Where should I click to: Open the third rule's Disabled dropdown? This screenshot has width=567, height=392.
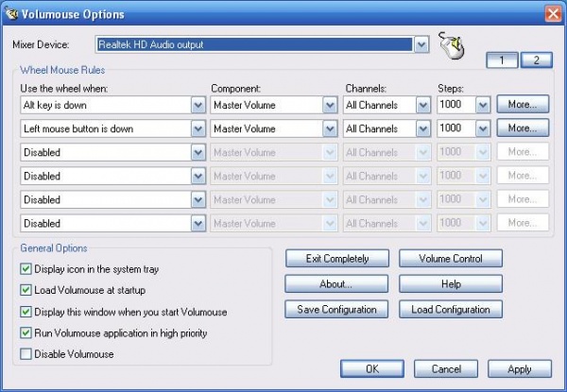coord(198,152)
